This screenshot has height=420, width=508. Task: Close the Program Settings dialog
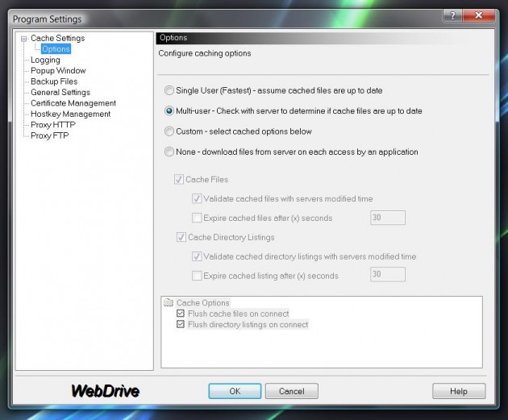point(478,15)
